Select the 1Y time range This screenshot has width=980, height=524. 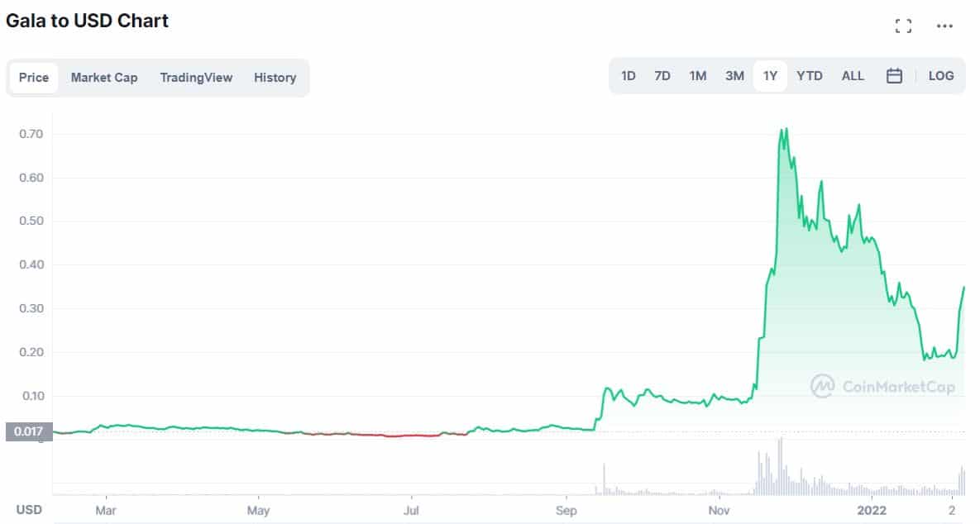point(770,76)
